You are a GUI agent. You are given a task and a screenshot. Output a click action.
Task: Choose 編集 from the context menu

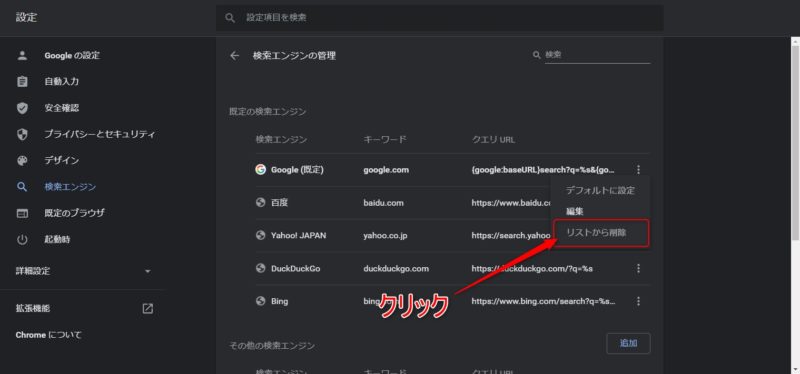(x=575, y=211)
